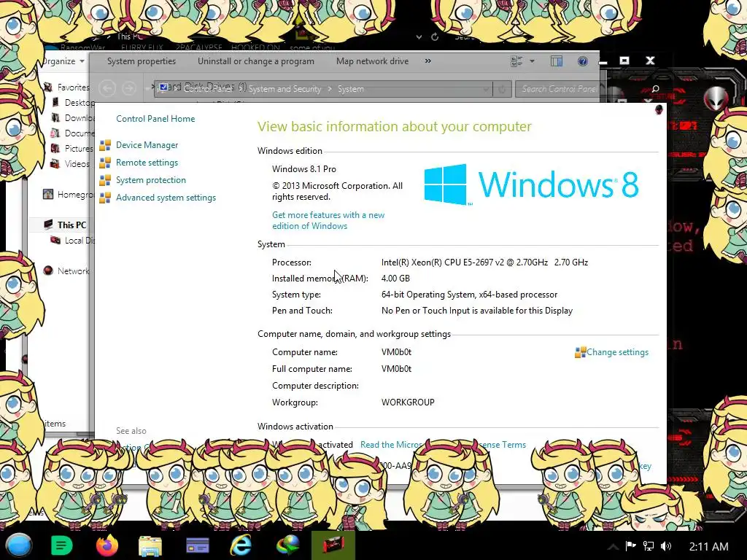Click the blue help icon
This screenshot has height=560, width=747.
[x=583, y=61]
